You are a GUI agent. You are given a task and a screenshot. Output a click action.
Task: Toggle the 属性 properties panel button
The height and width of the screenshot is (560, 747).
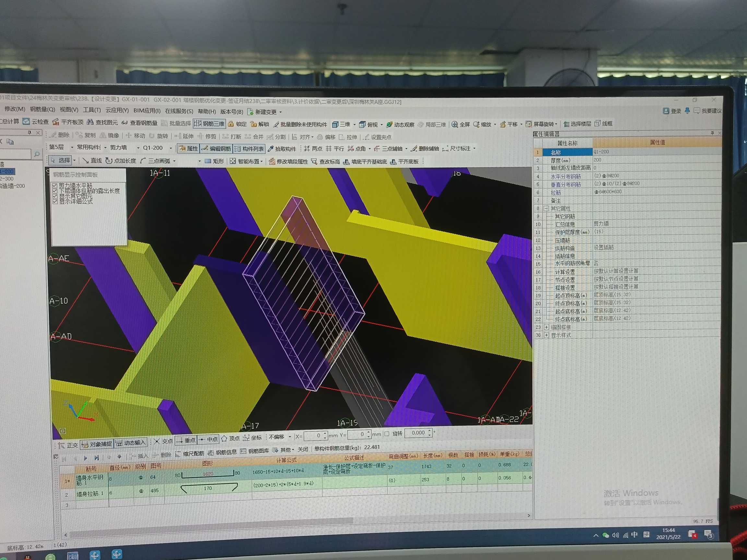(x=188, y=148)
